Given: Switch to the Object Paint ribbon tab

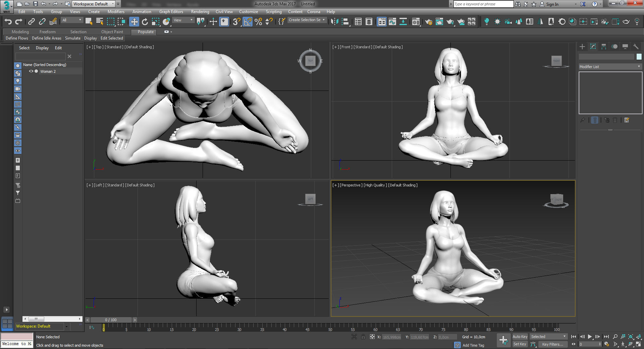Looking at the screenshot, I should (x=112, y=32).
